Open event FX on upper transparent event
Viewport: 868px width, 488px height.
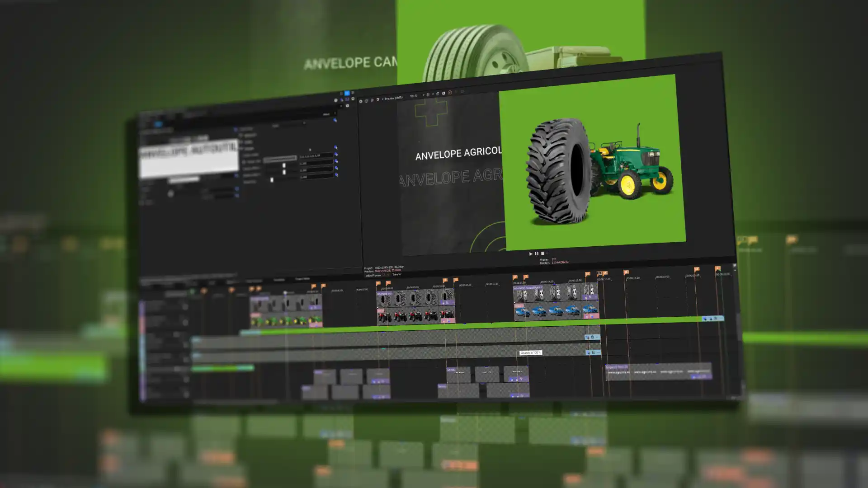point(593,337)
